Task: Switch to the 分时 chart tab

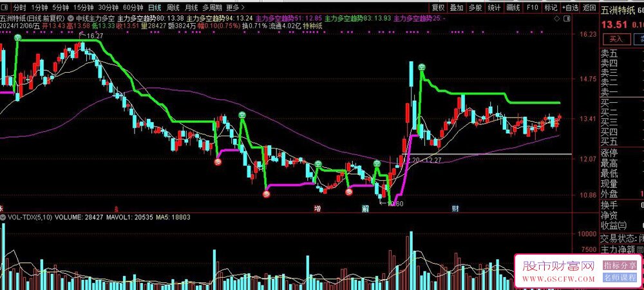Action: pyautogui.click(x=19, y=7)
